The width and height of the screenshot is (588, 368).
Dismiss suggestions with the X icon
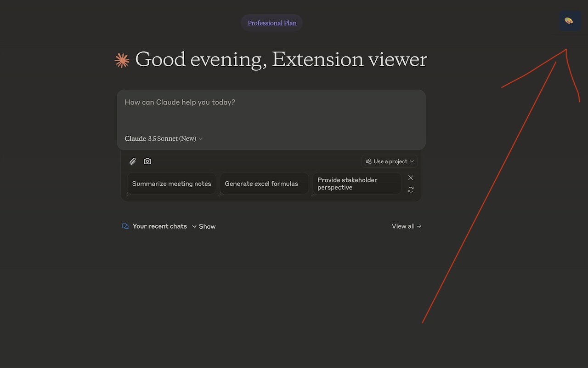(x=411, y=178)
